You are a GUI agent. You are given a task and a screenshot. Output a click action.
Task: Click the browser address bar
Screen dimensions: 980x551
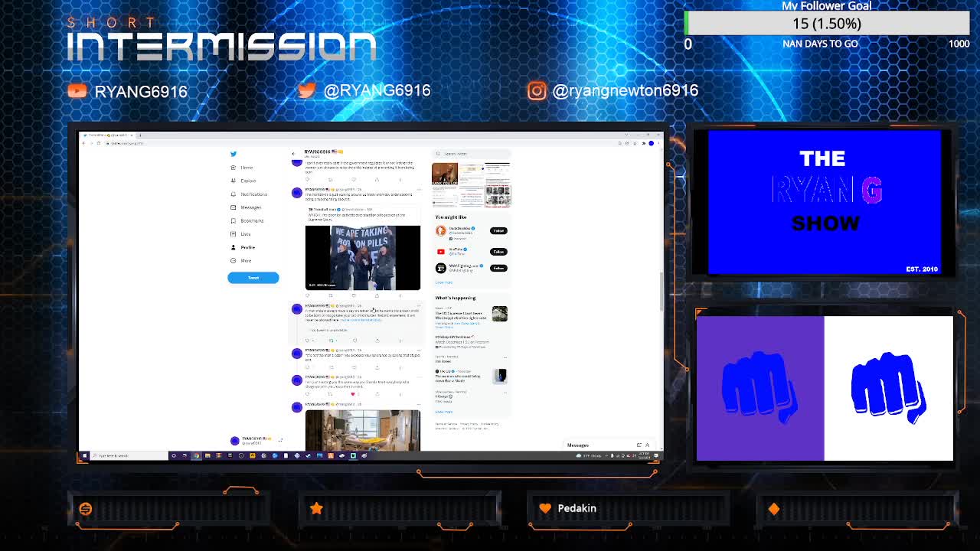pyautogui.click(x=360, y=143)
